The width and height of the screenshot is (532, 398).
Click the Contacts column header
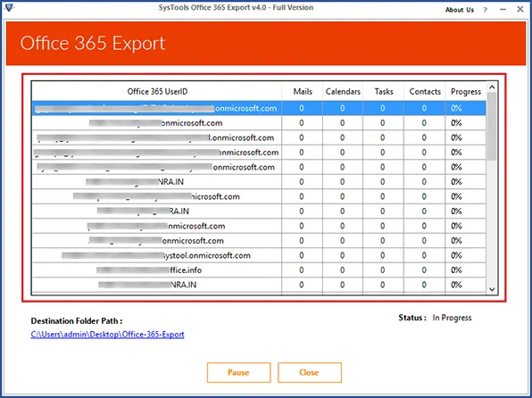tap(425, 92)
